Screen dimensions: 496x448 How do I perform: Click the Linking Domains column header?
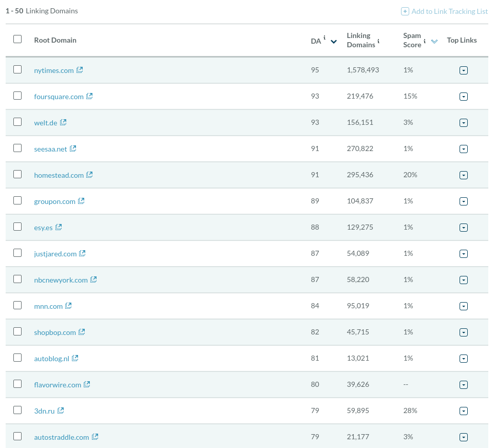coord(361,40)
